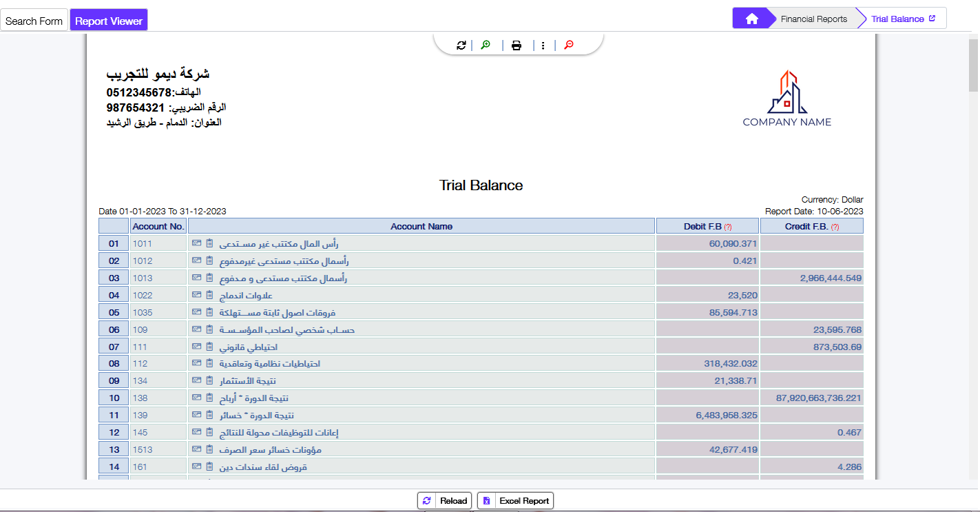Click account number 1513
980x512 pixels.
(x=143, y=449)
